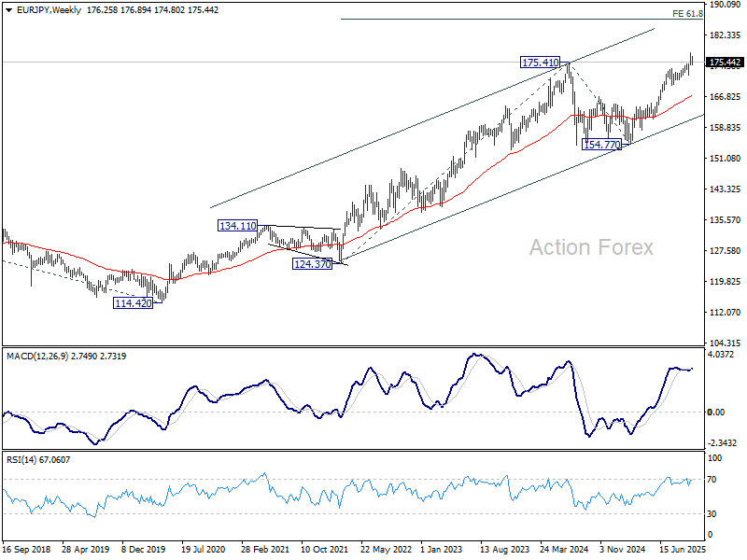Click the 28 Feb 2021 date label
747x560 pixels.
pos(265,550)
